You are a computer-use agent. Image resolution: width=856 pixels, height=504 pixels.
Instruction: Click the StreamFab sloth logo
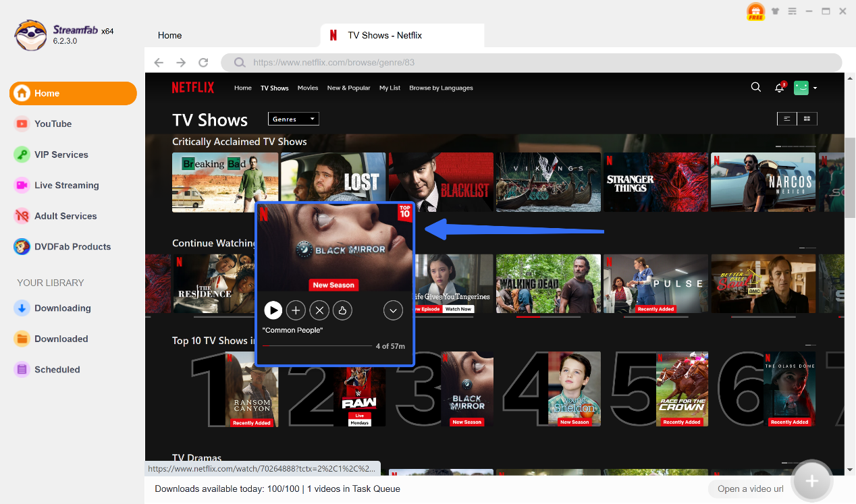30,34
